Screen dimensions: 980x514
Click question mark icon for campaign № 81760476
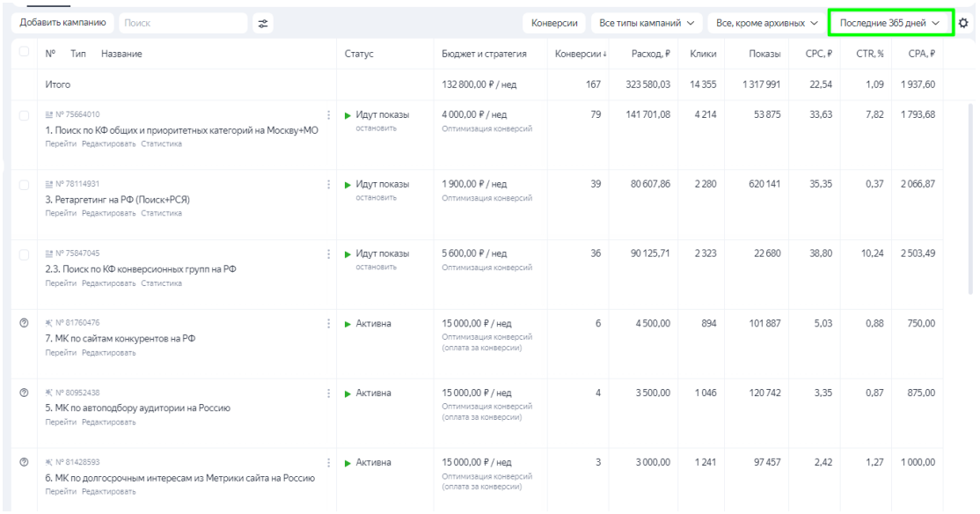click(24, 323)
